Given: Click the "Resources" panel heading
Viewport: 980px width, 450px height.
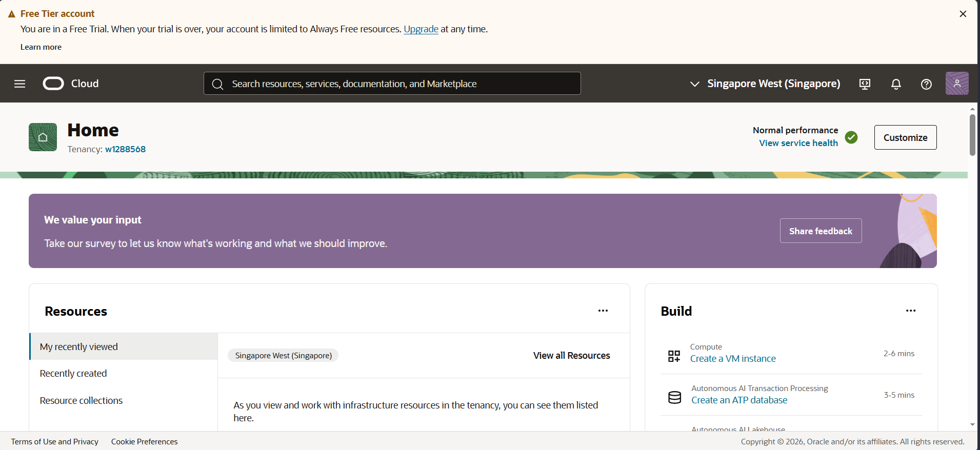Looking at the screenshot, I should click(x=76, y=312).
